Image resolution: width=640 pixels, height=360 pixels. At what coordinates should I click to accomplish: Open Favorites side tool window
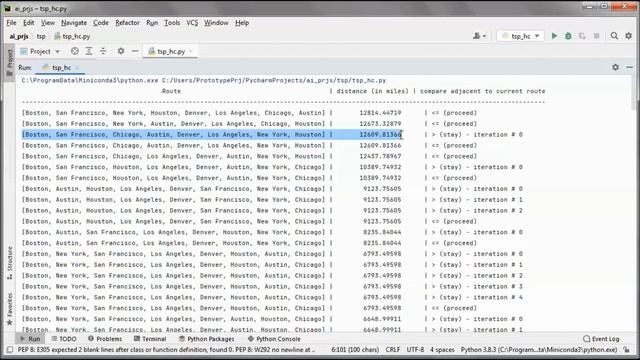tap(9, 309)
